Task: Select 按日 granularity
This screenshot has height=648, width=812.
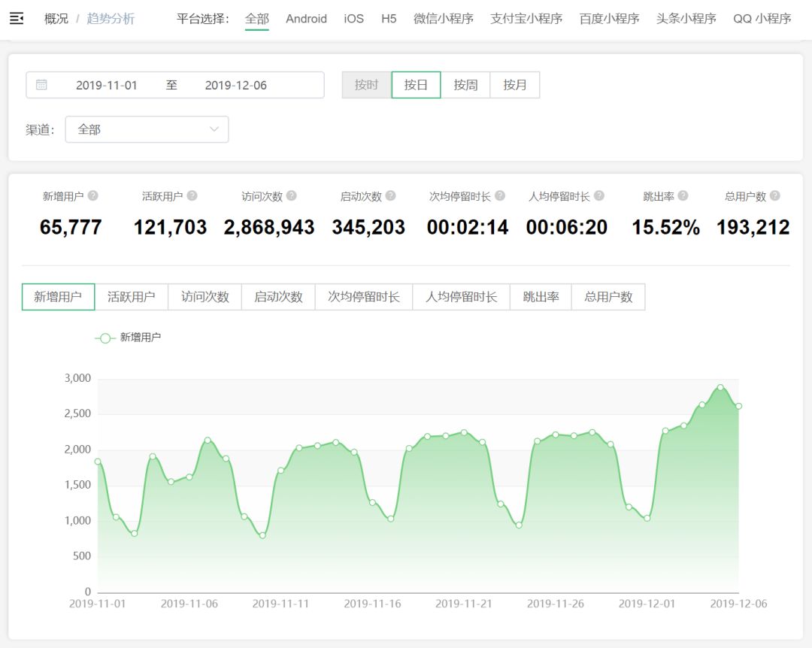Action: pyautogui.click(x=416, y=85)
